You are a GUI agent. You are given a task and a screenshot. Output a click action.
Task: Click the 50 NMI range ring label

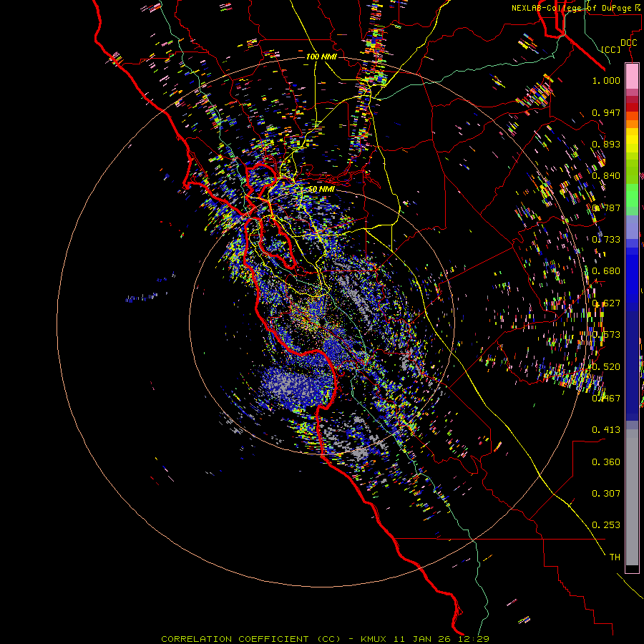[x=321, y=189]
